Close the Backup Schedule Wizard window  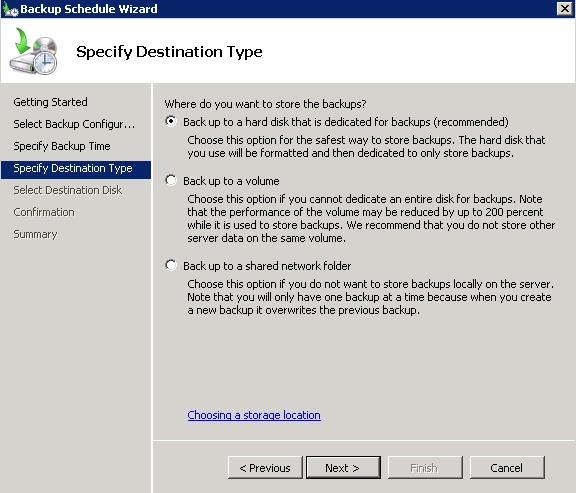point(565,8)
